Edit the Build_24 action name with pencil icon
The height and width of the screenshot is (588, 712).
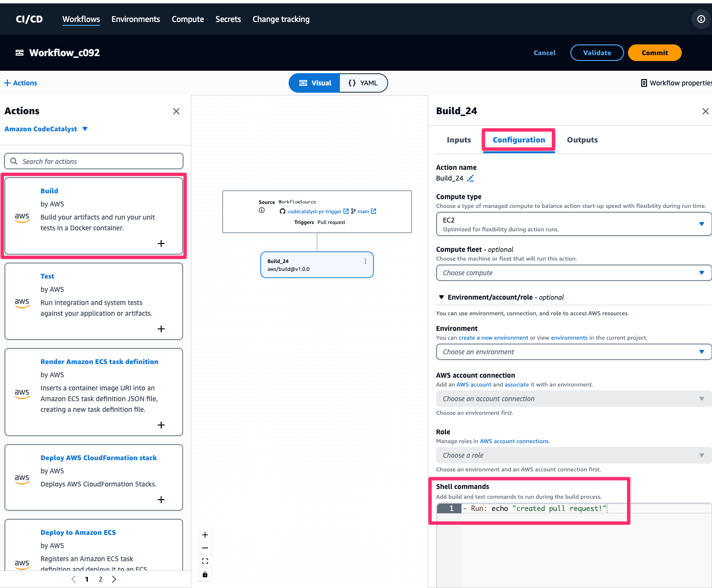click(470, 179)
